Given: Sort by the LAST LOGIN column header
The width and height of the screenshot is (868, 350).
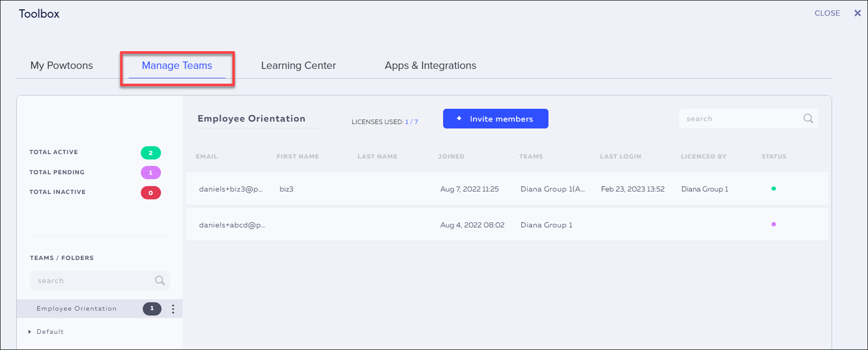Looking at the screenshot, I should click(620, 157).
